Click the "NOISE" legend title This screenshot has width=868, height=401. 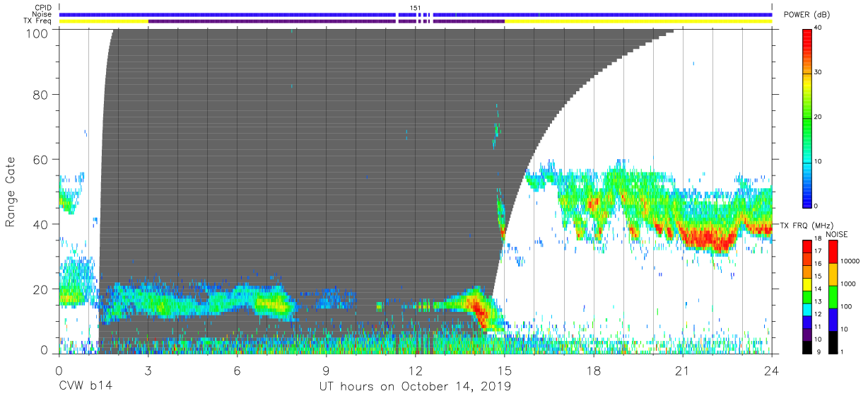[835, 233]
